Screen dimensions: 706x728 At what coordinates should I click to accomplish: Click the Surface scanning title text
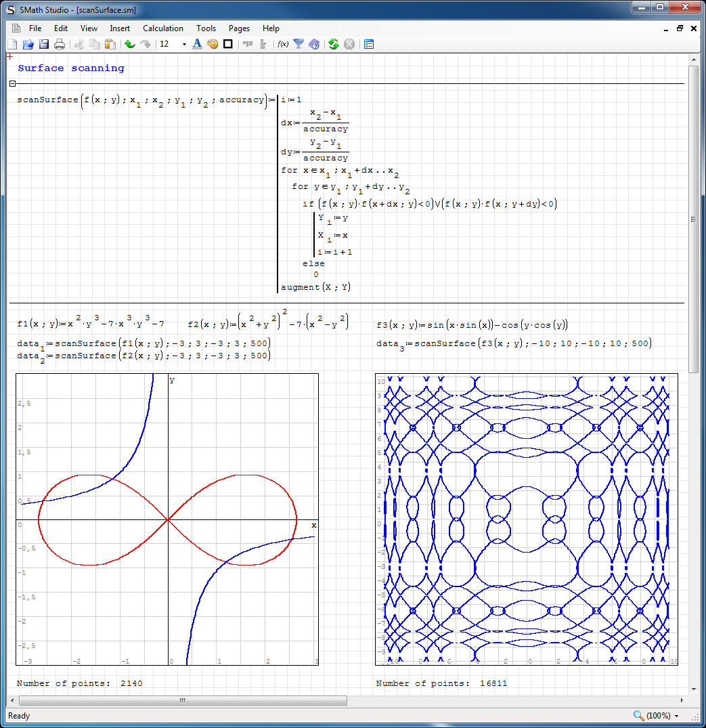coord(71,68)
